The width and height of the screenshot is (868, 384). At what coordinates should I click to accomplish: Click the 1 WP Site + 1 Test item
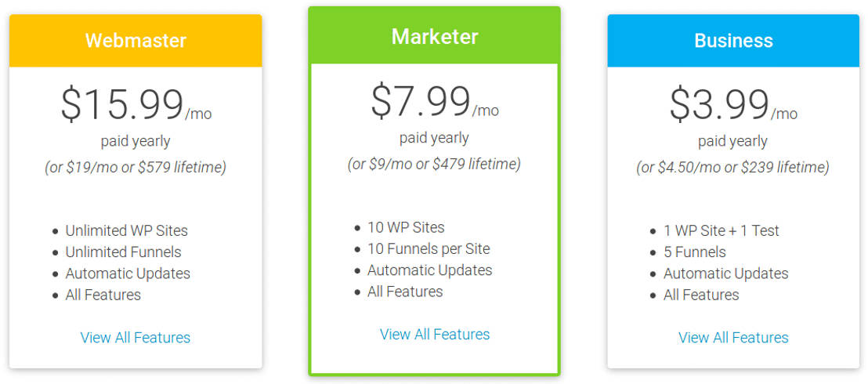tap(721, 231)
